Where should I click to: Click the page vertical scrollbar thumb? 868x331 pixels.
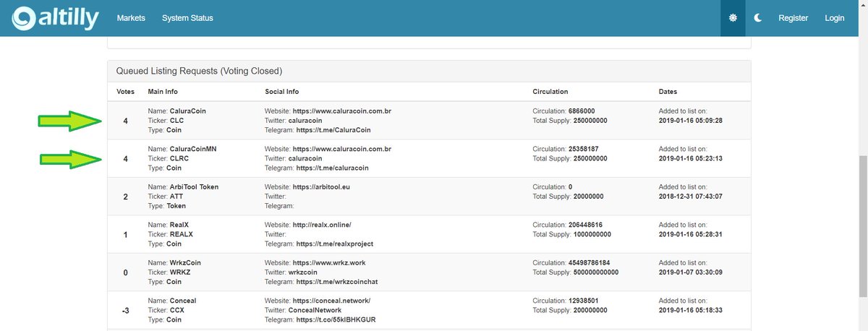coord(862,225)
